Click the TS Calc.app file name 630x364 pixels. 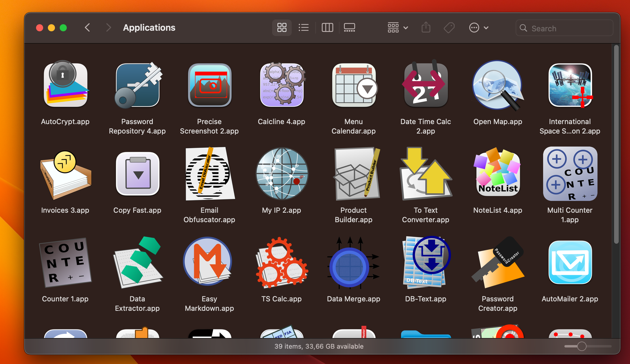click(x=282, y=299)
